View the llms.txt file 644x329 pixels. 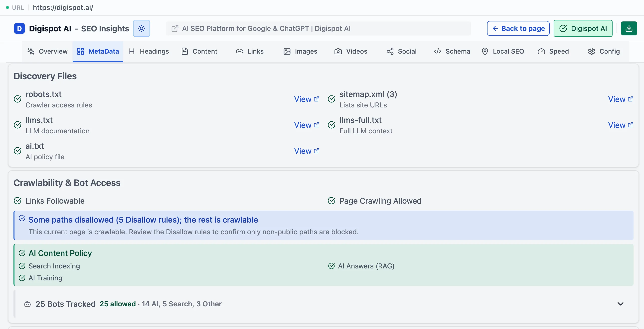[307, 125]
